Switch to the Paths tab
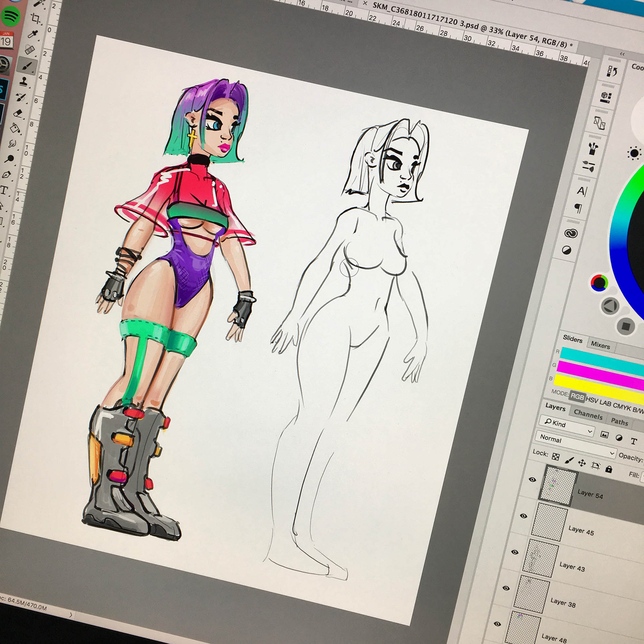Image resolution: width=644 pixels, height=644 pixels. coord(619,422)
